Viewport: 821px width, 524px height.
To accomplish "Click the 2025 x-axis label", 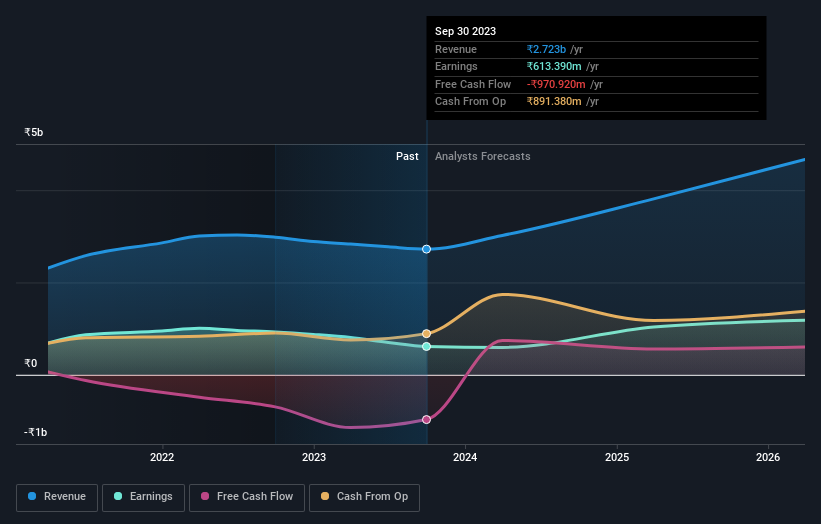I will (x=617, y=457).
